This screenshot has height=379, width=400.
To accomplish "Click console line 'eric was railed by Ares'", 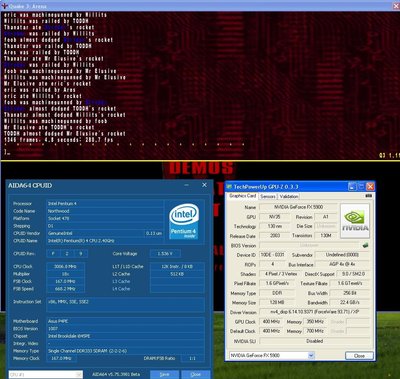I will 40,90.
